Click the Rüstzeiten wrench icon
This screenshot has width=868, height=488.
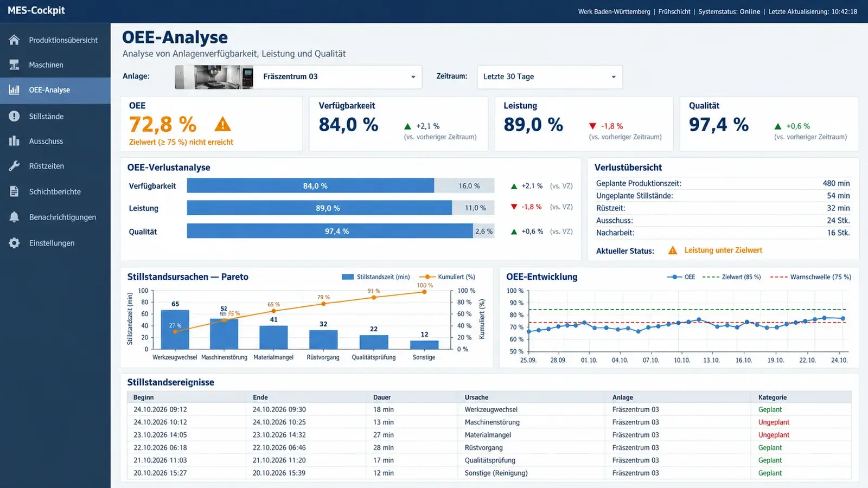[x=14, y=166]
